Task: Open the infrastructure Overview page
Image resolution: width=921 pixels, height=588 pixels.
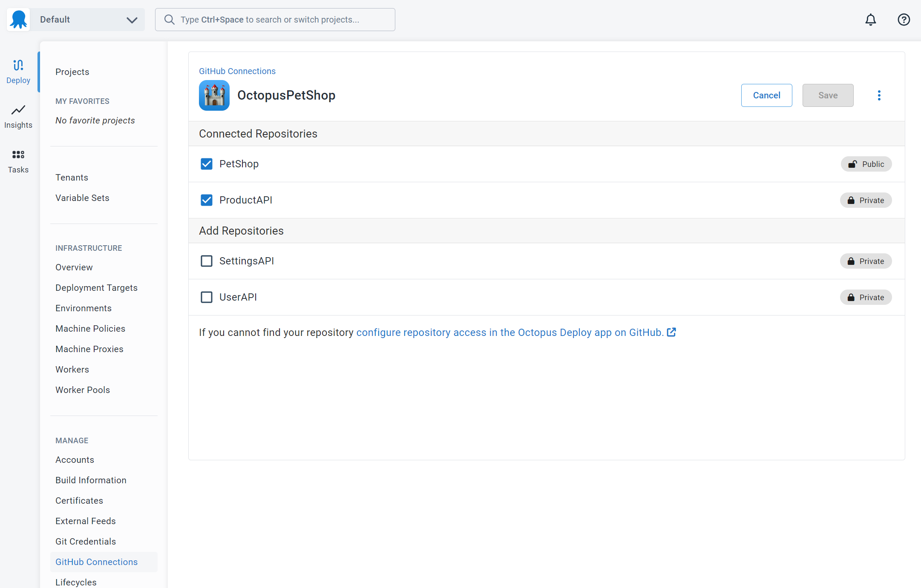Action: click(x=74, y=267)
